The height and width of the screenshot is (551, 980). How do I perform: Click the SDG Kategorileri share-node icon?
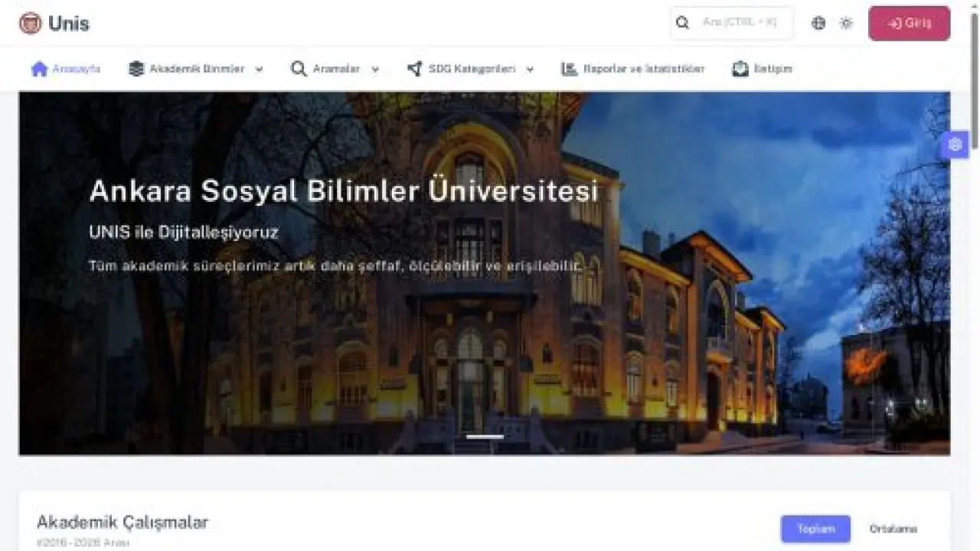click(x=414, y=69)
